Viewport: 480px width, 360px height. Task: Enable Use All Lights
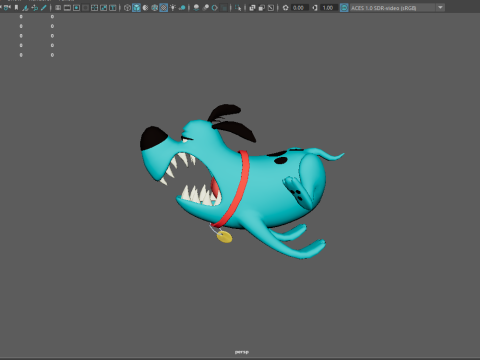173,8
